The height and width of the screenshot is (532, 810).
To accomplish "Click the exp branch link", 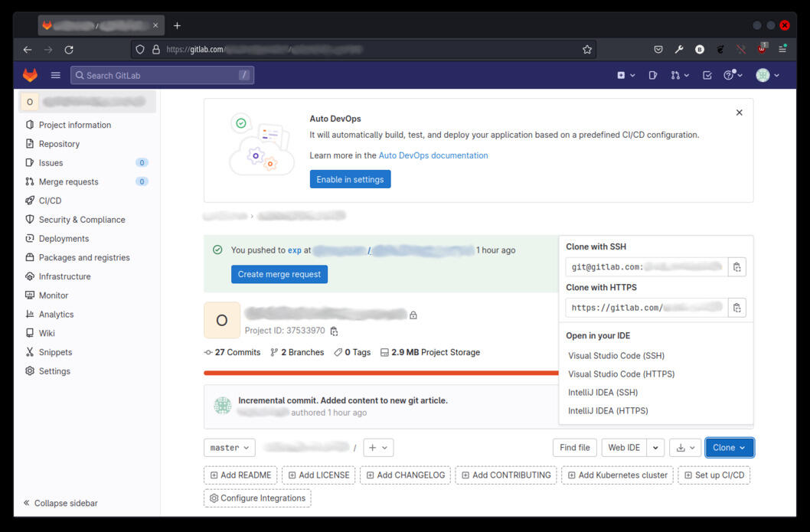I will tap(295, 250).
